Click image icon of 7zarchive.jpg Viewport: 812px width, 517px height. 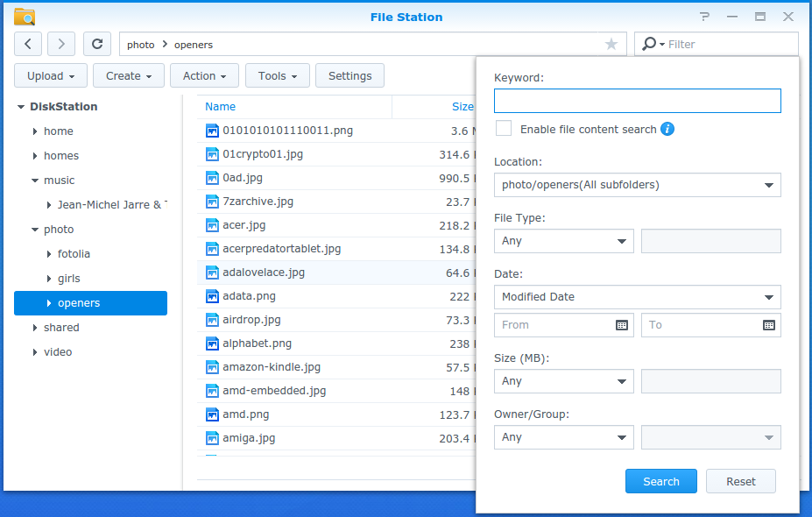(212, 202)
